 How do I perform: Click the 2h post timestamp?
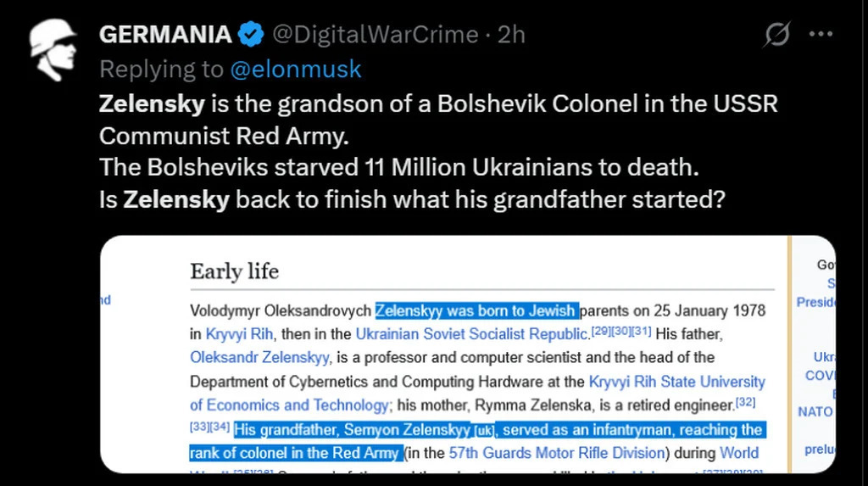(511, 35)
